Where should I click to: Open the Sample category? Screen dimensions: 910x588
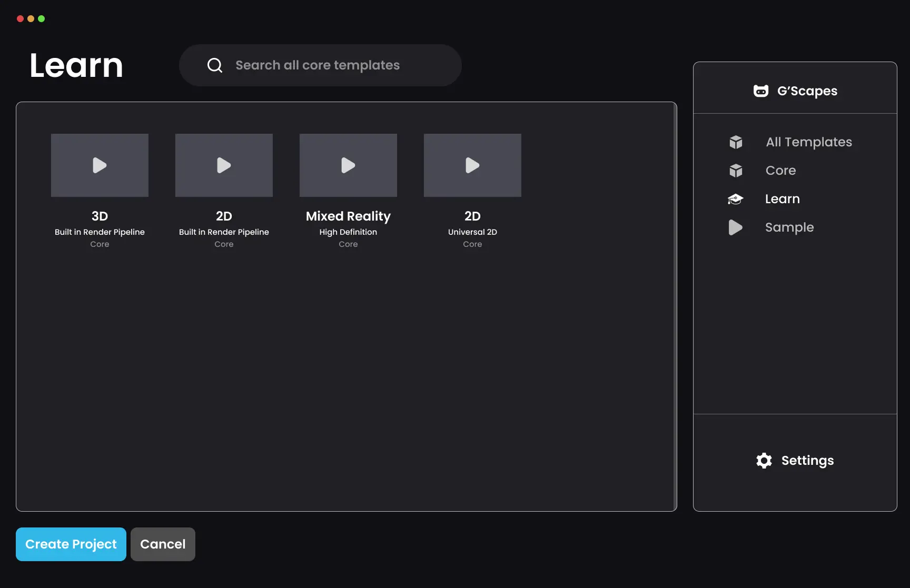(x=789, y=227)
